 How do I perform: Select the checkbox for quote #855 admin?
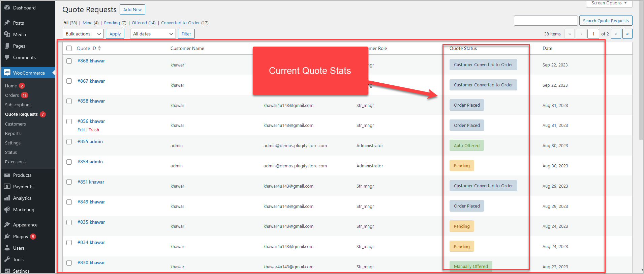click(x=69, y=142)
